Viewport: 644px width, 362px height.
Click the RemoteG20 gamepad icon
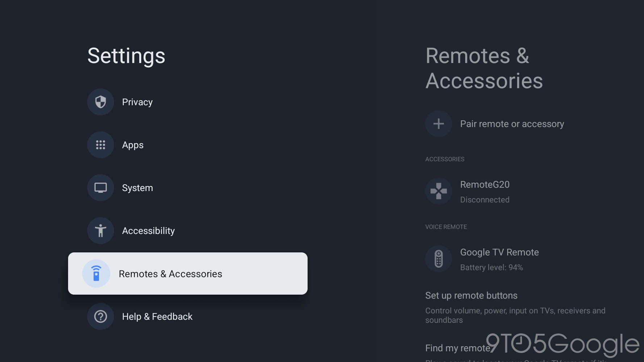[x=438, y=191]
